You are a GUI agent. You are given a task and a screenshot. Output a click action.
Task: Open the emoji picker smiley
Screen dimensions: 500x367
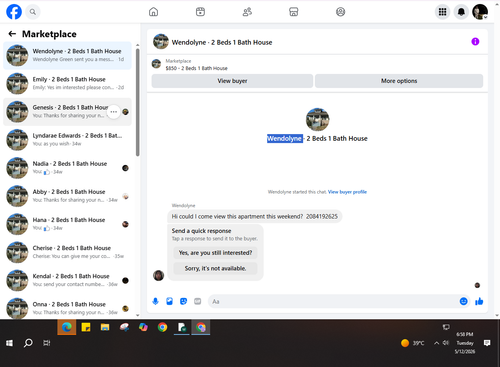[463, 301]
